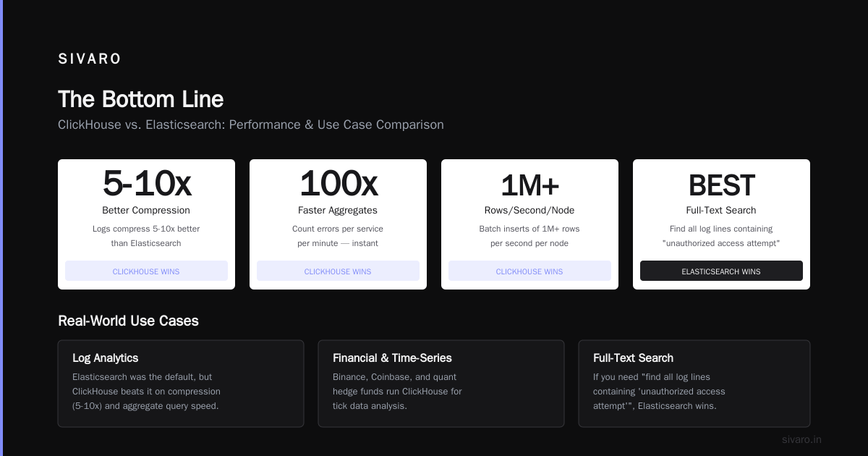Screen dimensions: 868x456
Task: Click CLICKHOUSE WINS under Rows/Second/Node
Action: click(529, 271)
